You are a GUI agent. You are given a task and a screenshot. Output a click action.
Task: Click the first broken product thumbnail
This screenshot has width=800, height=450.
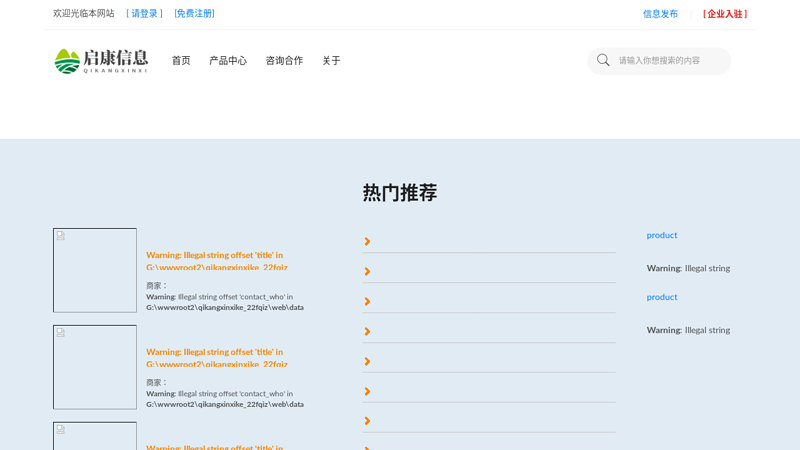click(95, 270)
